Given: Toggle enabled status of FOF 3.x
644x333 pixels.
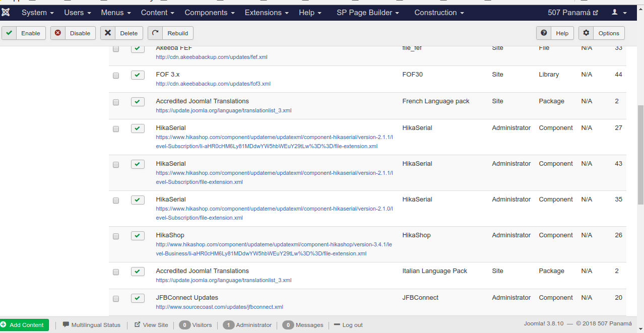Looking at the screenshot, I should pos(138,75).
